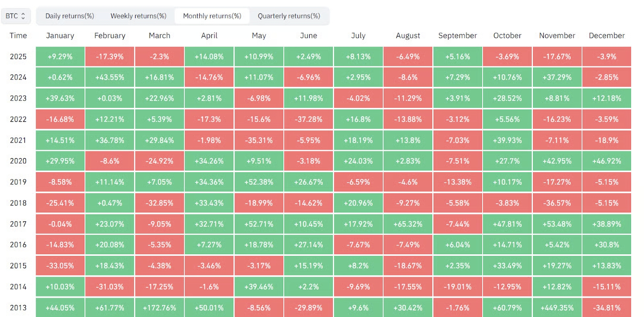The image size is (644, 317).
Task: Click the March 2013 +172.76% cell
Action: [x=159, y=308]
